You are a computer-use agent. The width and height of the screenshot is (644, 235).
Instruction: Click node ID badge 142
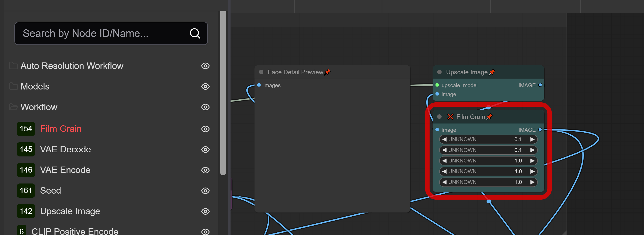point(26,211)
